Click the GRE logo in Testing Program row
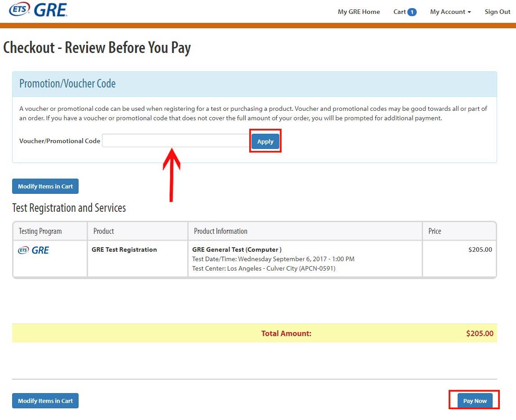The width and height of the screenshot is (516, 420). (x=34, y=250)
